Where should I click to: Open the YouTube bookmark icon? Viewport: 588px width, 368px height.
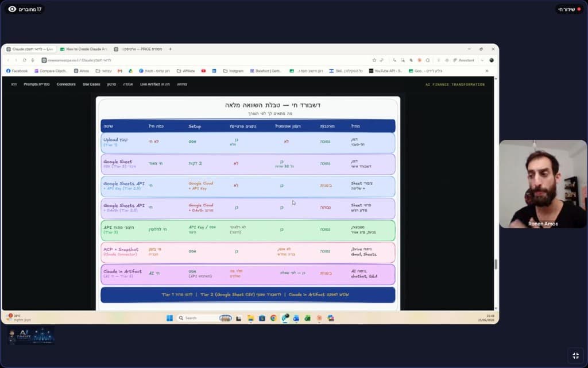pos(203,71)
